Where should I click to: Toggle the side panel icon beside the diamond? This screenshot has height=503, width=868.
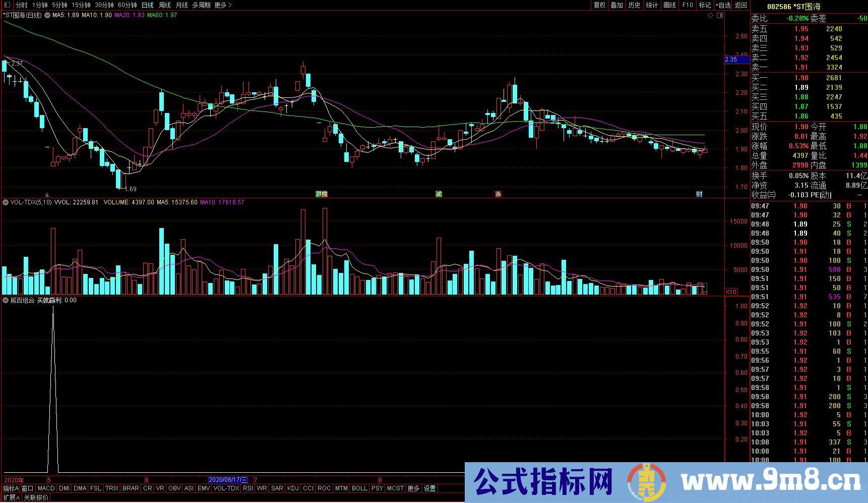(x=720, y=16)
